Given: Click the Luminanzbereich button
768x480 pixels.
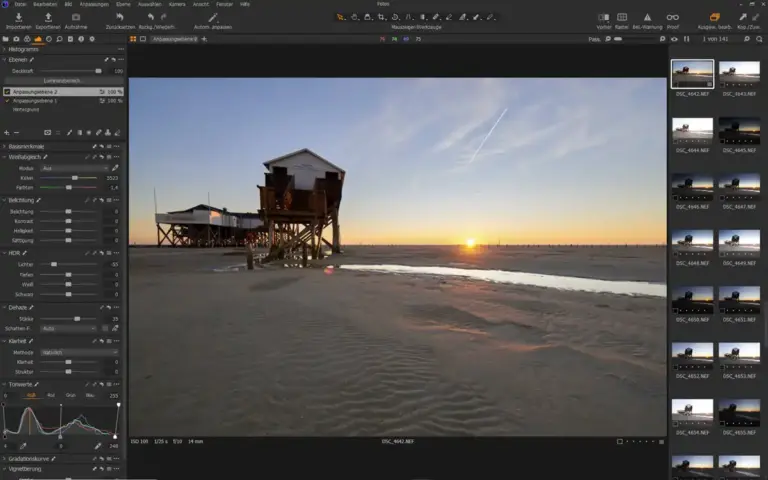Looking at the screenshot, I should [64, 81].
